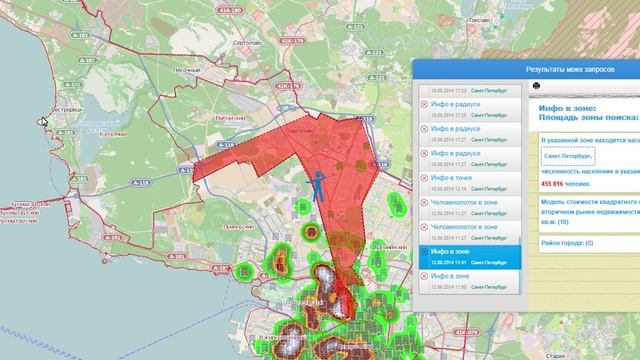Delete the 'Инфо в радиусе' entry dated 17:25
Viewport: 640px width, 360px height.
point(424,104)
